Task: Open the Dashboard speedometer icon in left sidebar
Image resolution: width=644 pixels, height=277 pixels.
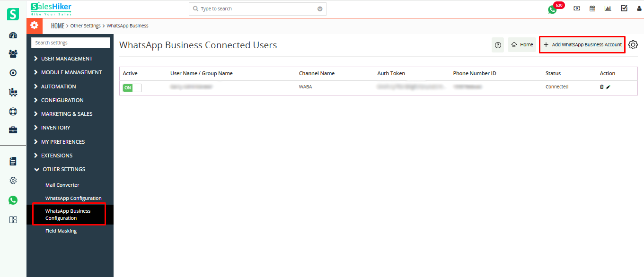Action: tap(13, 35)
